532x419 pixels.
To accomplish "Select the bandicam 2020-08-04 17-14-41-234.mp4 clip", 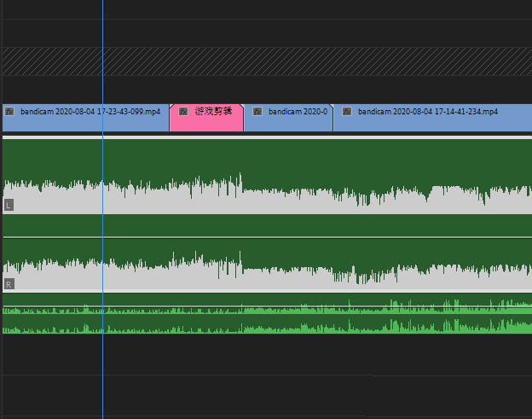I will pyautogui.click(x=432, y=118).
